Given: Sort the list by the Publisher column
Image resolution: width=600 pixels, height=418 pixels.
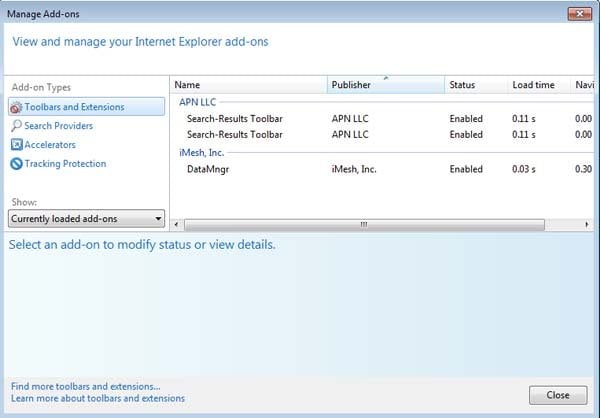Looking at the screenshot, I should pyautogui.click(x=386, y=85).
